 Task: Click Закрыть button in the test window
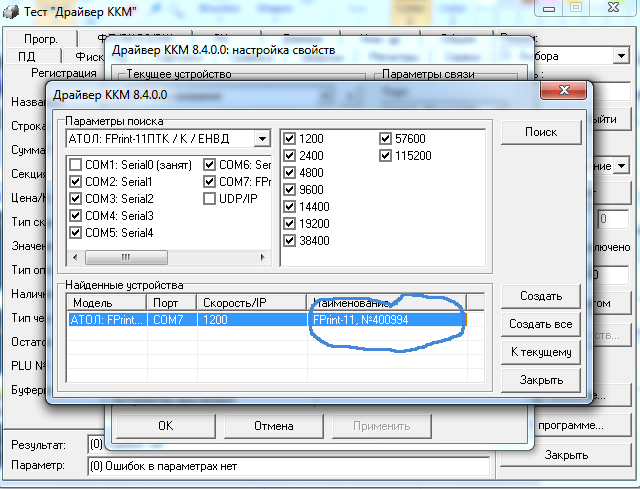point(566,455)
